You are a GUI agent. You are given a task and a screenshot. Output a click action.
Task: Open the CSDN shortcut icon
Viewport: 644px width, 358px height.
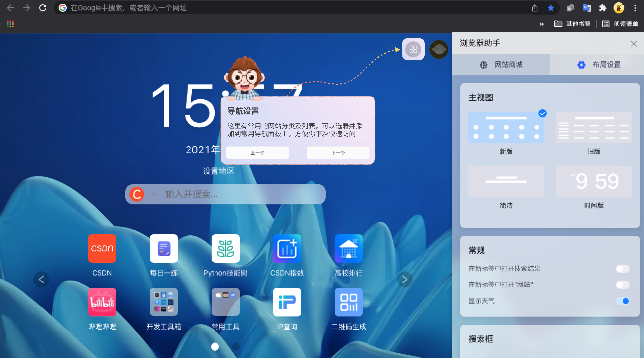(x=102, y=248)
